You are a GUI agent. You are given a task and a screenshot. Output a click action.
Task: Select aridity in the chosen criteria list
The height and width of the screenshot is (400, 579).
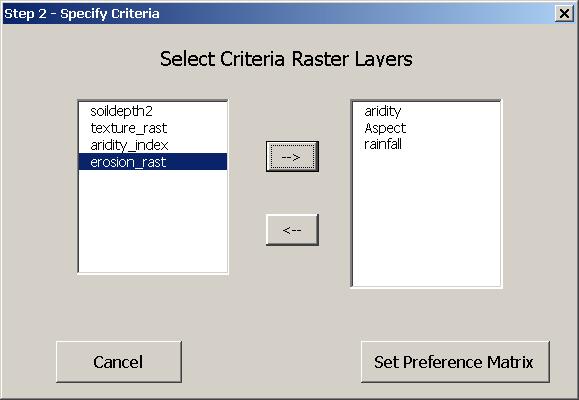pos(426,111)
